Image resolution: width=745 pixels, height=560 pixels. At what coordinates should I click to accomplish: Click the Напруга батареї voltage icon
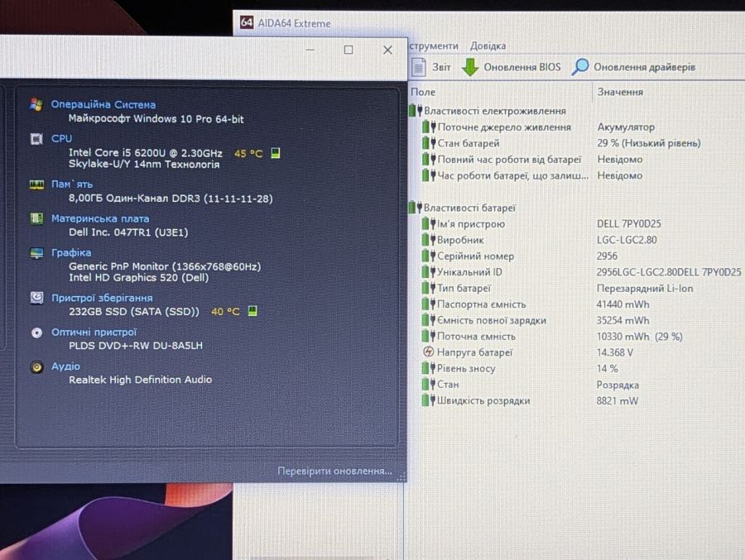(x=428, y=352)
